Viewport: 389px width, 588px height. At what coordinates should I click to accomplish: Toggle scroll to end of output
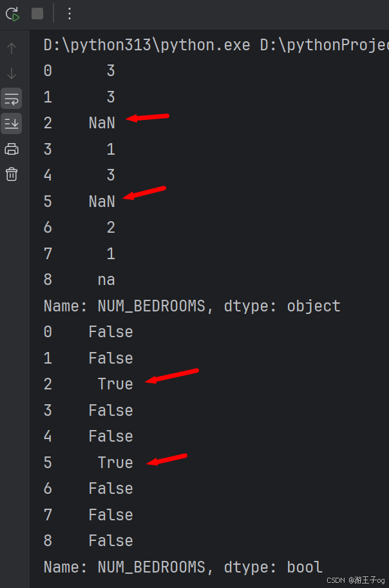tap(12, 123)
